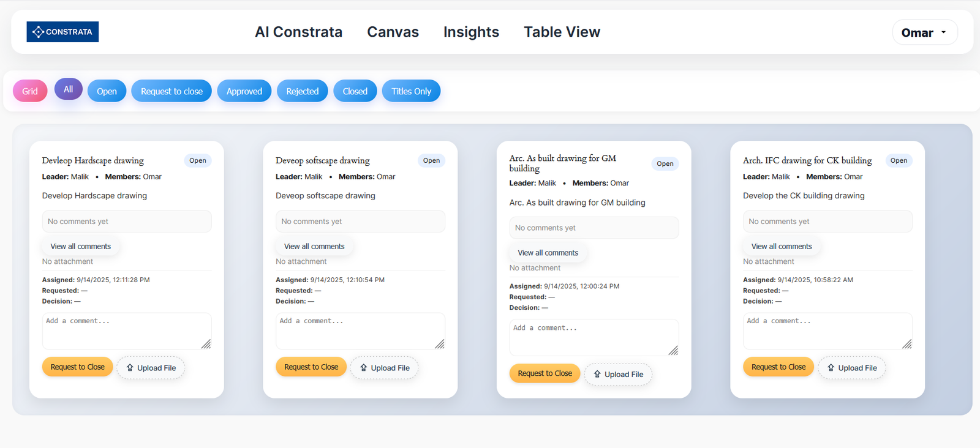Go to the Canvas page
Image resolution: width=980 pixels, height=448 pixels.
pos(393,32)
